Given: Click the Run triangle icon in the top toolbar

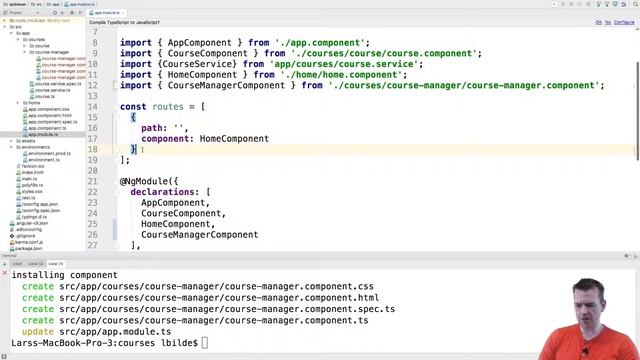Looking at the screenshot, I should click(x=563, y=4).
